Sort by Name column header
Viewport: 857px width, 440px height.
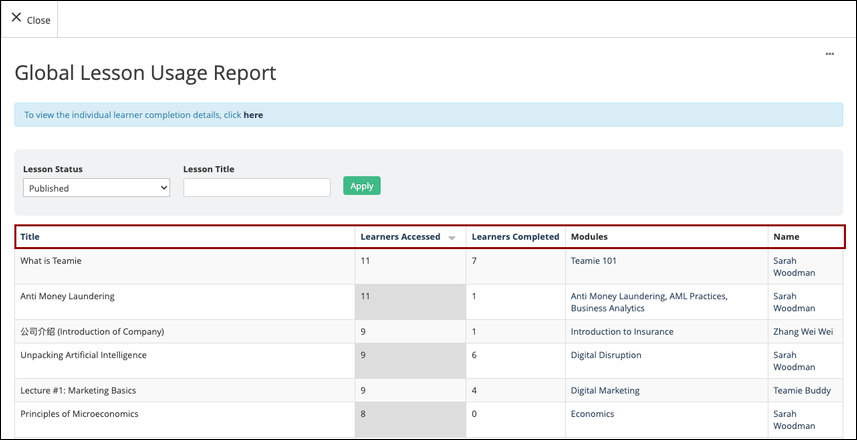[786, 237]
